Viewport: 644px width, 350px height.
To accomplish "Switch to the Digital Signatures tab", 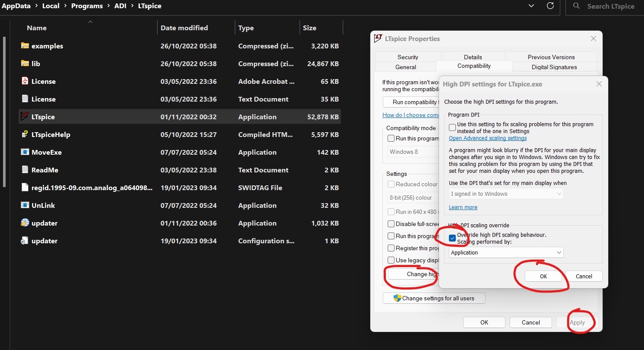I will pyautogui.click(x=554, y=67).
